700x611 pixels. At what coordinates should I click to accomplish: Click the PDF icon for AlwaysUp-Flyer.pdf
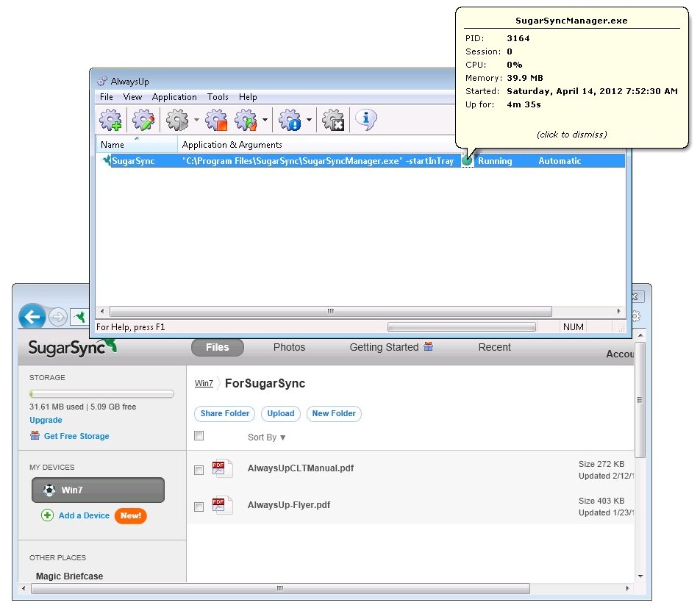(x=222, y=505)
